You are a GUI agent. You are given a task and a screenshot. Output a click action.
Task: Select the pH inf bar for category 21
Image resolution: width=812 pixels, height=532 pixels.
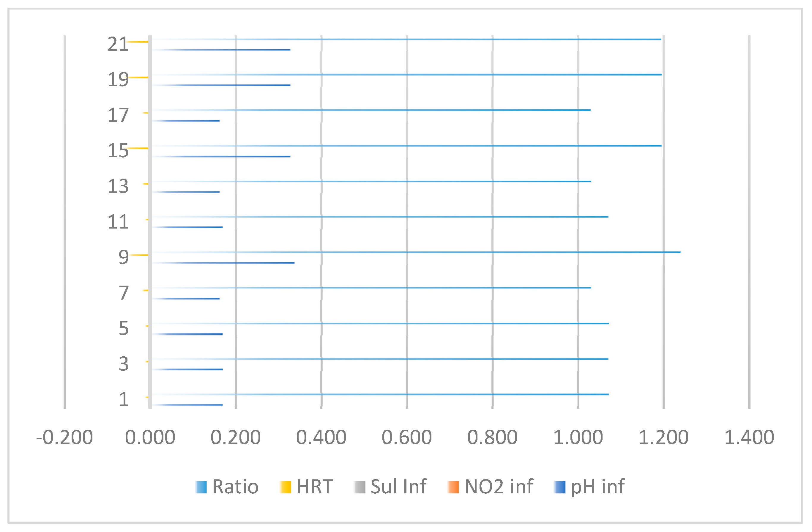click(221, 50)
